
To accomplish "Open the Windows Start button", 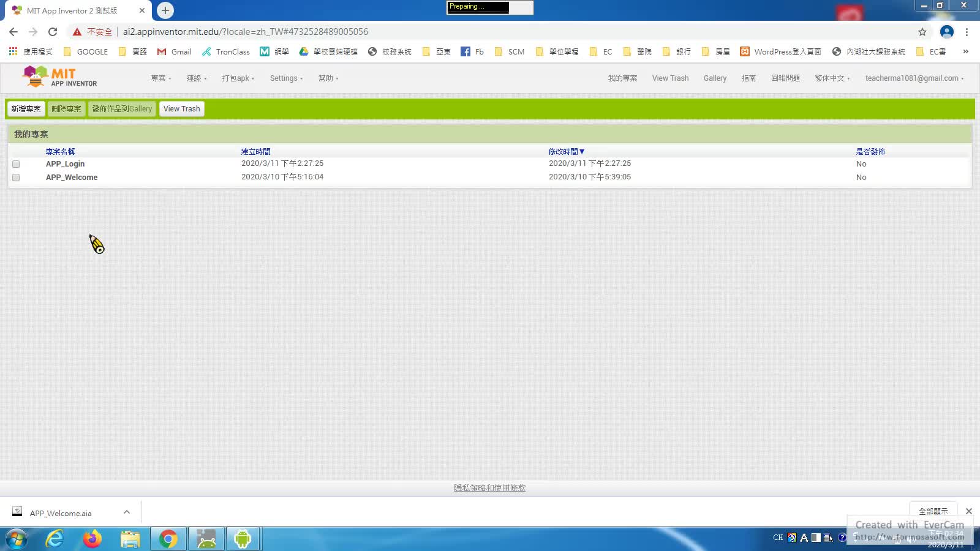I will tap(17, 539).
